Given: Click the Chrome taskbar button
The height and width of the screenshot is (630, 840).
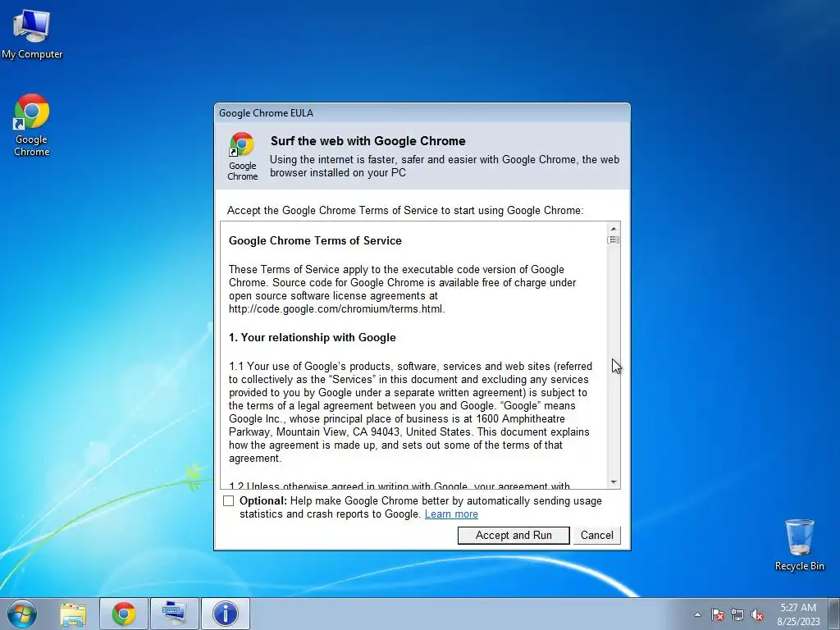Looking at the screenshot, I should [124, 614].
